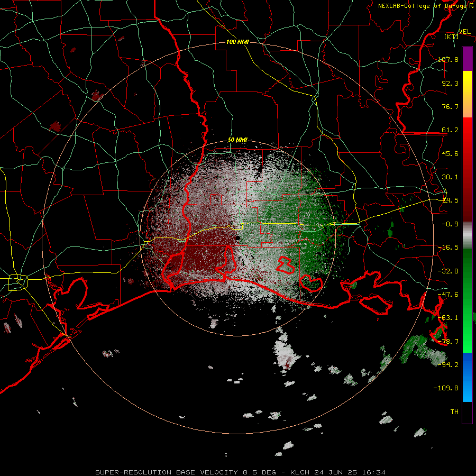Click the -0.9 velocity scale value
Screen dimensions: 476x476
click(x=450, y=224)
